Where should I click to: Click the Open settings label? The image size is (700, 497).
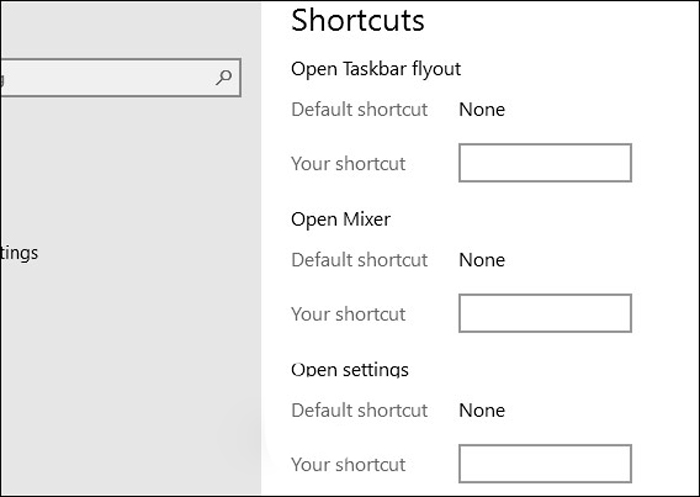[349, 370]
